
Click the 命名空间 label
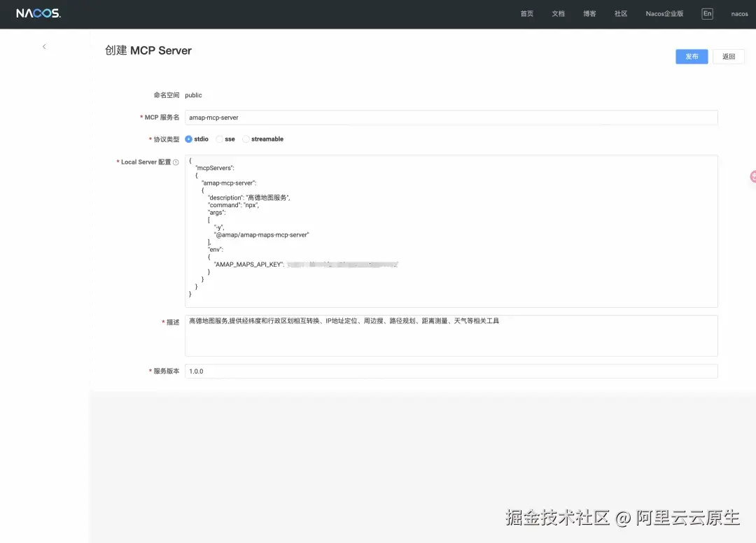click(x=167, y=95)
